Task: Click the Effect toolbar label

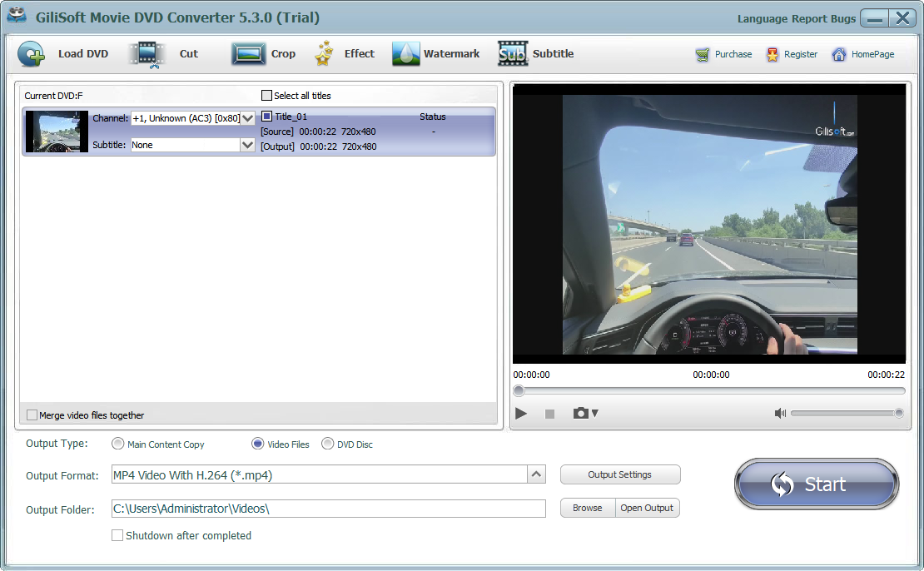Action: tap(360, 53)
